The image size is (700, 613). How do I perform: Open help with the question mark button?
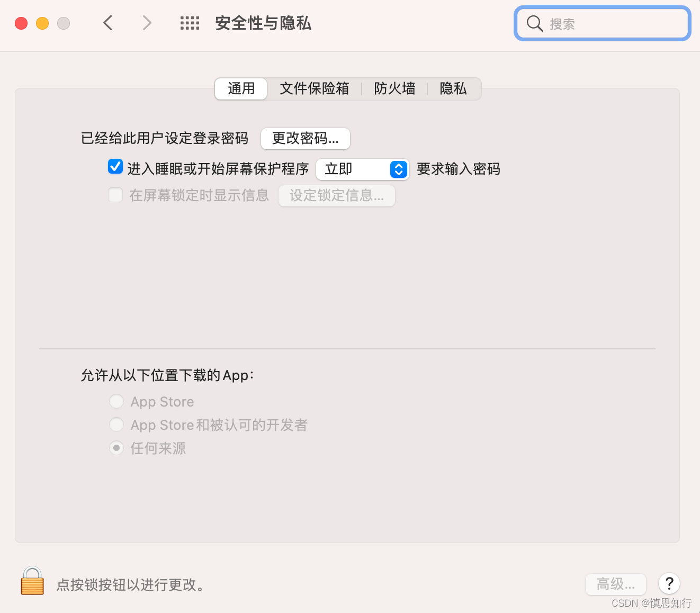pos(669,583)
